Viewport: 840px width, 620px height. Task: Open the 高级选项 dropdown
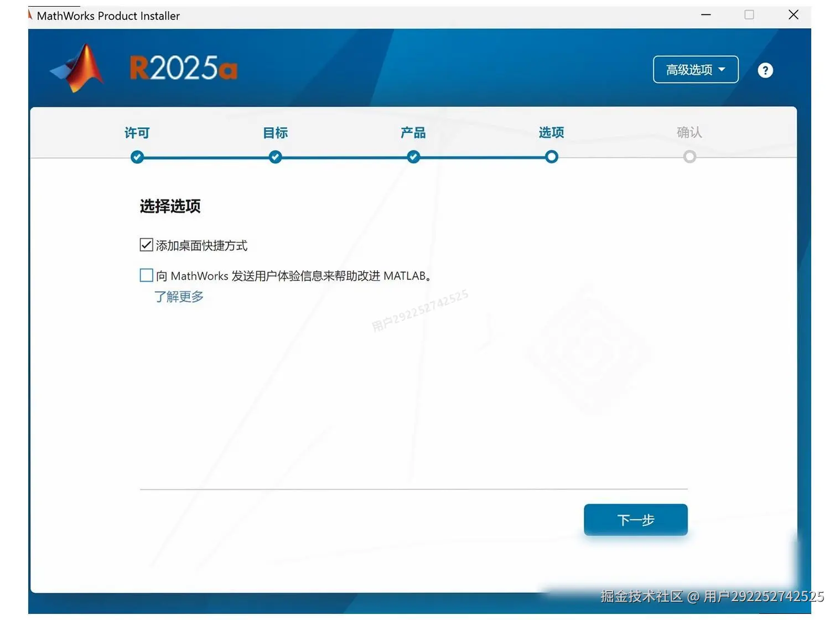(695, 70)
